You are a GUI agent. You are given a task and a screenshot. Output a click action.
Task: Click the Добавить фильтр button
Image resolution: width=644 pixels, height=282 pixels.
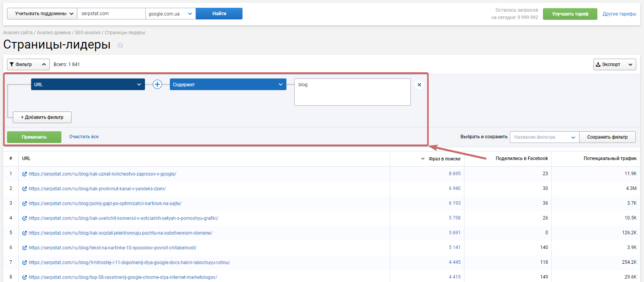click(x=42, y=117)
